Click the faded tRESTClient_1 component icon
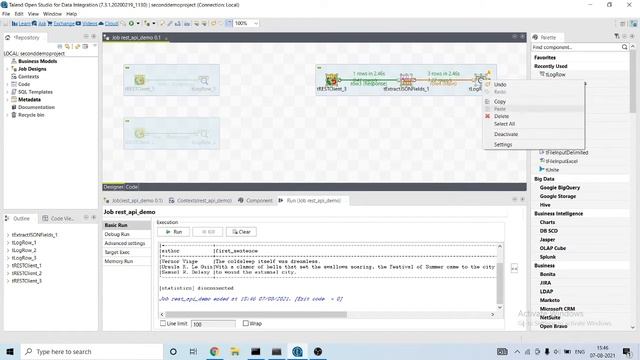 [x=140, y=80]
